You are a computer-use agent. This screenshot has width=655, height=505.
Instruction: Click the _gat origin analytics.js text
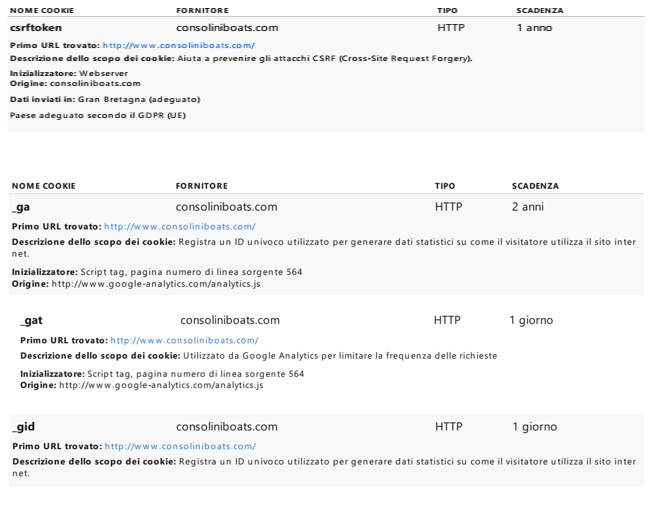(161, 385)
